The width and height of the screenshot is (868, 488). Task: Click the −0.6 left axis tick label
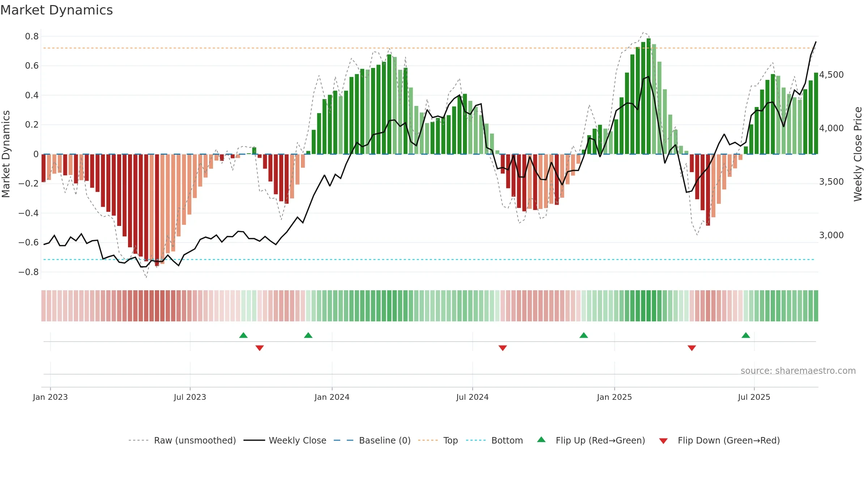tap(29, 243)
